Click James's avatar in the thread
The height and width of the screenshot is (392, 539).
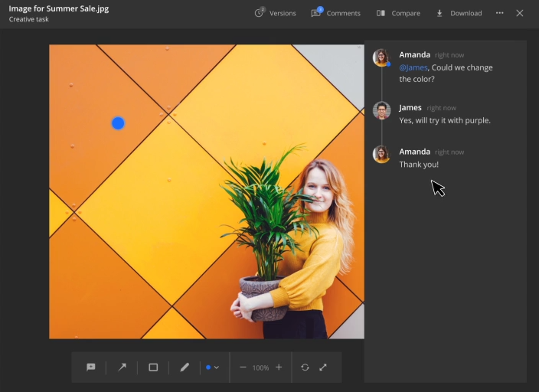click(381, 110)
